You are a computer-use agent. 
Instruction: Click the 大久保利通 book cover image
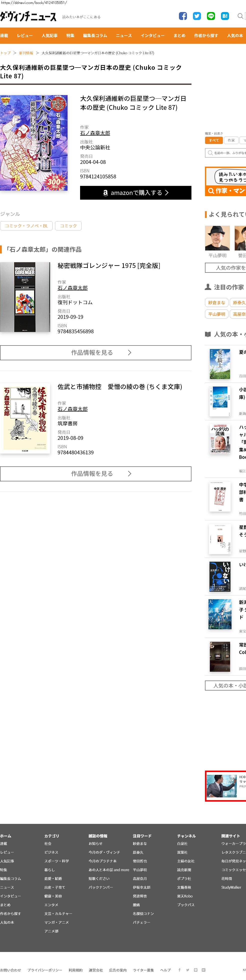(x=34, y=143)
